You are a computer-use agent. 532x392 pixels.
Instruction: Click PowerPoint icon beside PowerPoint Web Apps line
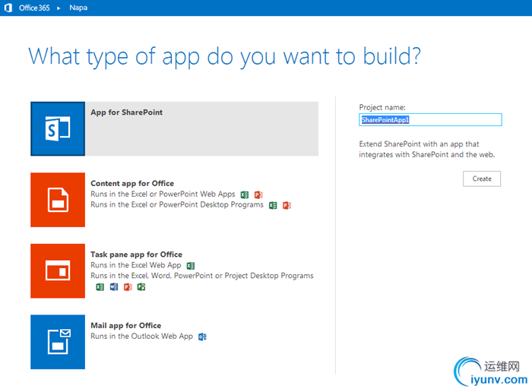[x=258, y=194]
